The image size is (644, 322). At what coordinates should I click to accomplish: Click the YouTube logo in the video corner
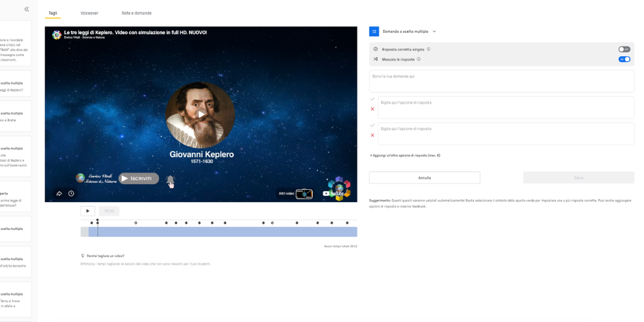332,193
